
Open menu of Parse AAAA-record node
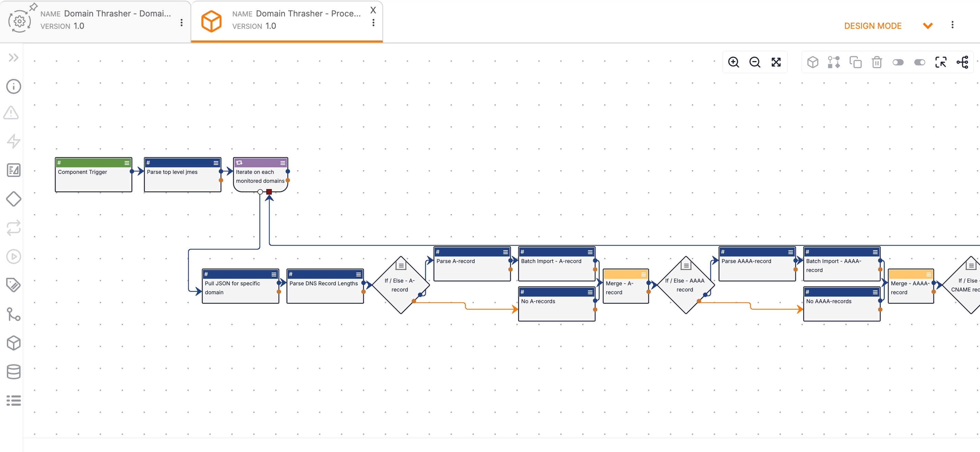click(791, 252)
